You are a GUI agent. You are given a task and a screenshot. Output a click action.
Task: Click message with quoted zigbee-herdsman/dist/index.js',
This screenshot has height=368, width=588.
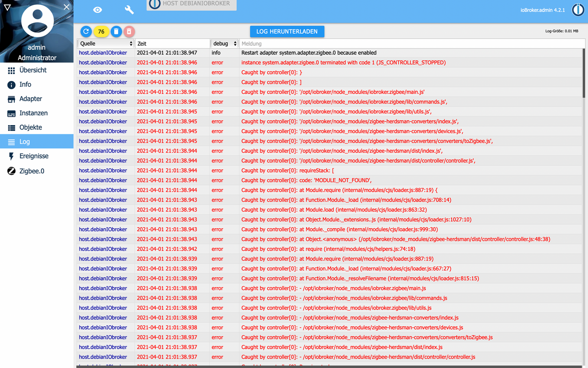342,151
